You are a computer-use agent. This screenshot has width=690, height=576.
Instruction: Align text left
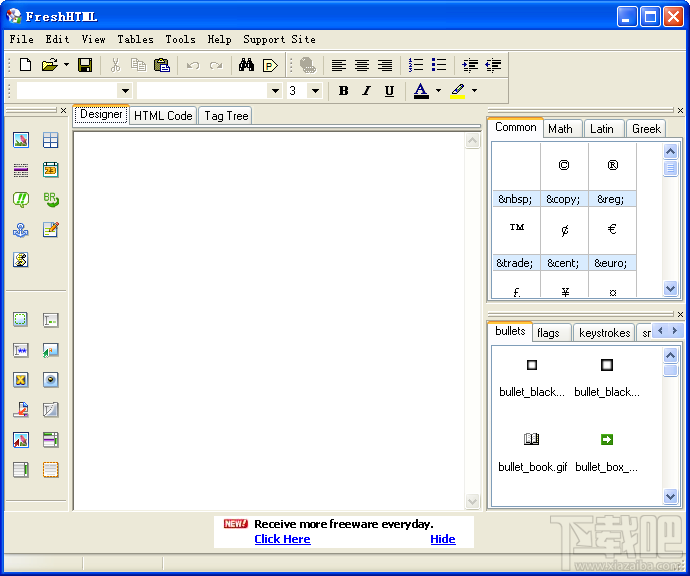[338, 66]
